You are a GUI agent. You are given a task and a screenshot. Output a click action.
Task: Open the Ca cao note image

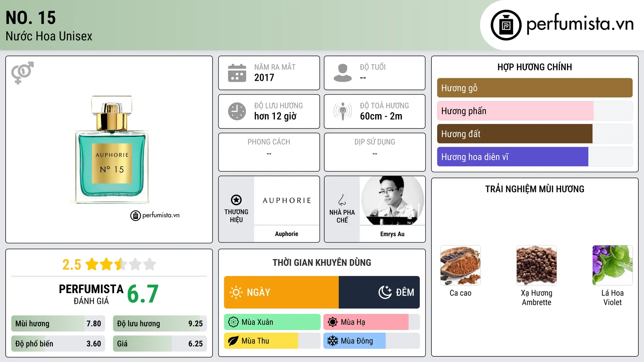pyautogui.click(x=460, y=265)
